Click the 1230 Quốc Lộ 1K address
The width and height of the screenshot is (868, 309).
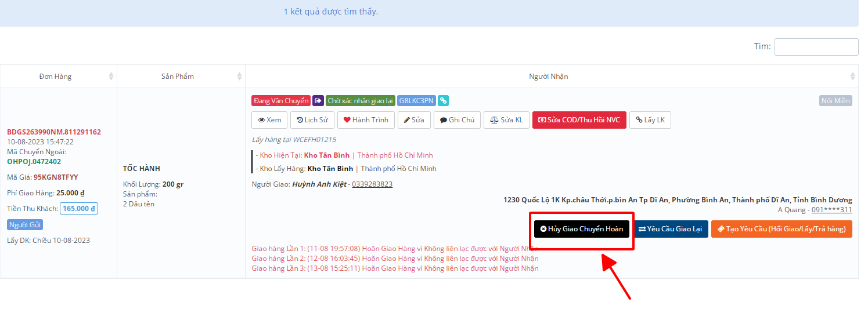click(x=678, y=200)
